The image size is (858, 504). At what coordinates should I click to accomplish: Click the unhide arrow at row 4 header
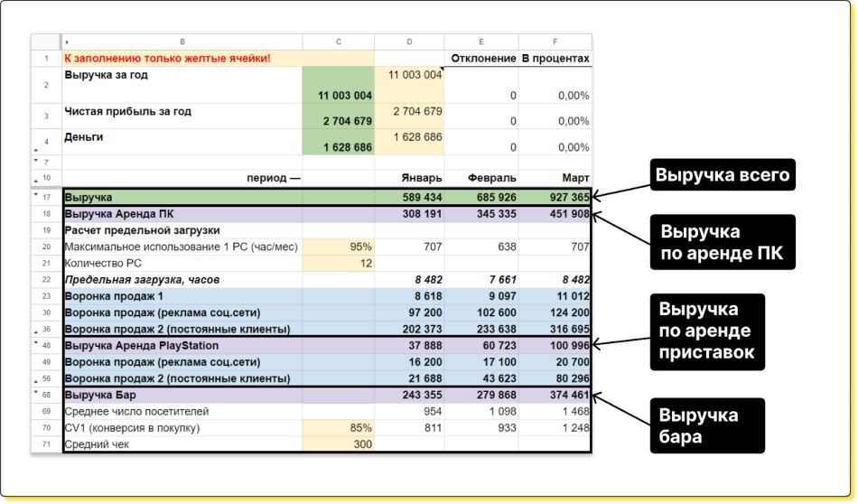tap(35, 150)
